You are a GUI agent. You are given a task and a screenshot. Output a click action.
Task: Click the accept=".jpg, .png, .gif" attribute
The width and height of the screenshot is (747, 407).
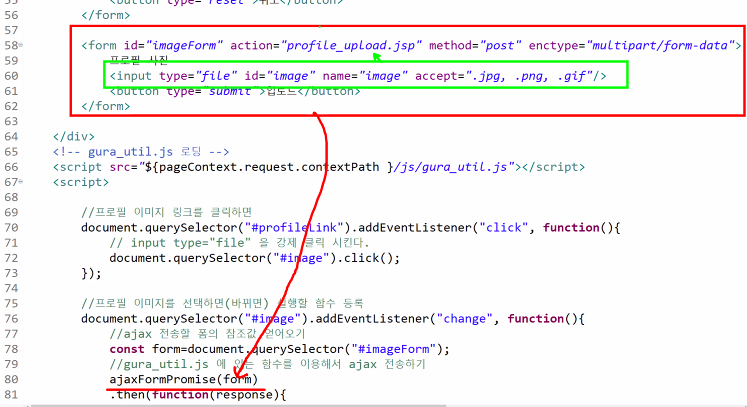click(504, 76)
